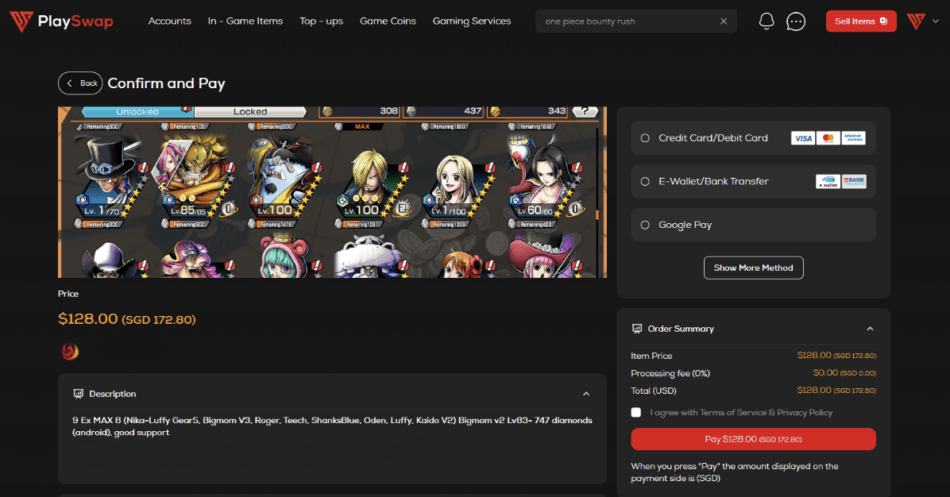Click the Visa card logo

[802, 138]
